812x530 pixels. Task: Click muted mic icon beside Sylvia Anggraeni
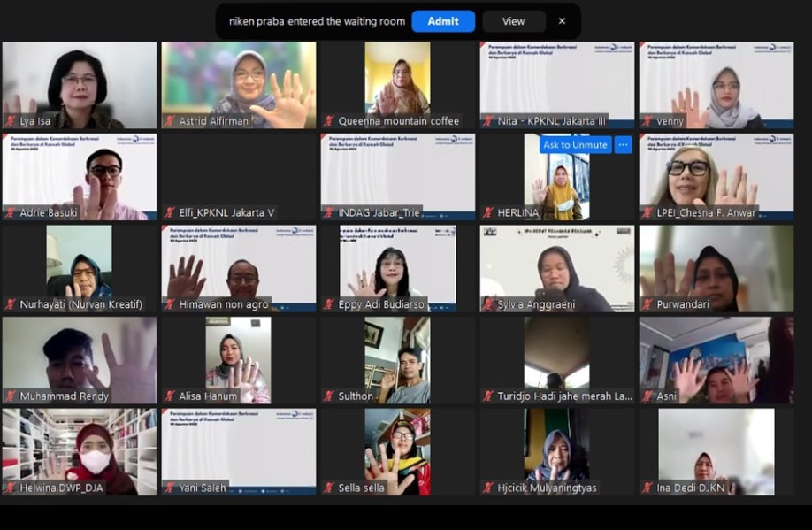coord(488,304)
